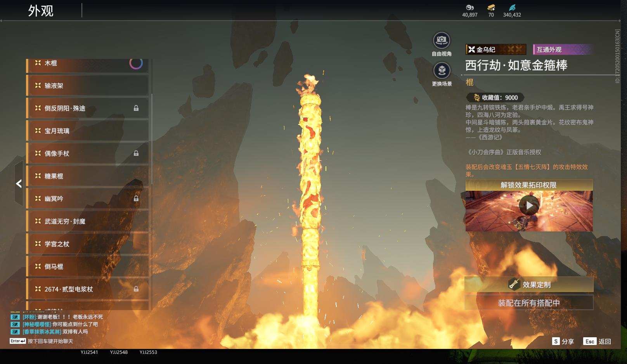Open 效果定制 effect customization
The image size is (627, 364).
pos(529,285)
